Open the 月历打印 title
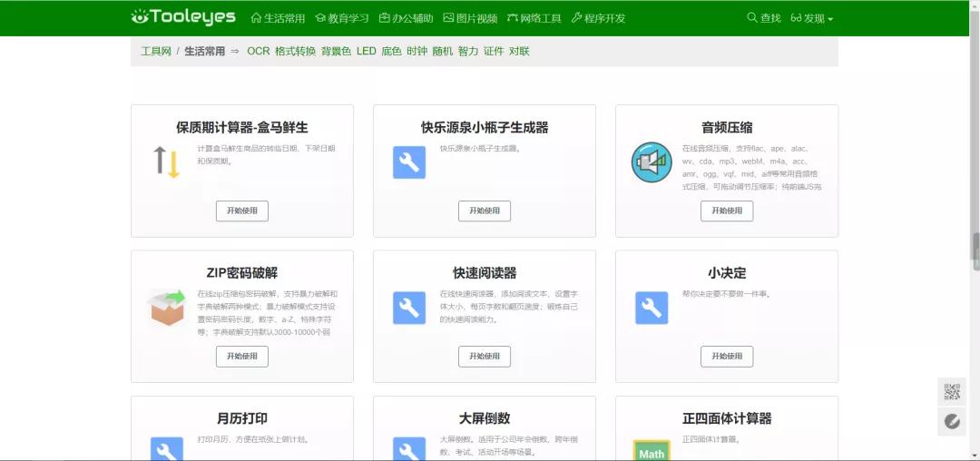Viewport: 980px width, 461px height. point(242,418)
